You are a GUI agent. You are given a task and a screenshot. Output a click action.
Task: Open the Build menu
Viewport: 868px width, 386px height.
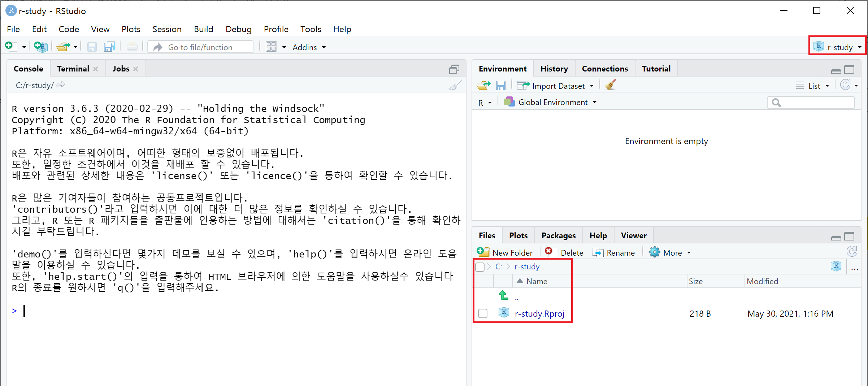(x=203, y=29)
